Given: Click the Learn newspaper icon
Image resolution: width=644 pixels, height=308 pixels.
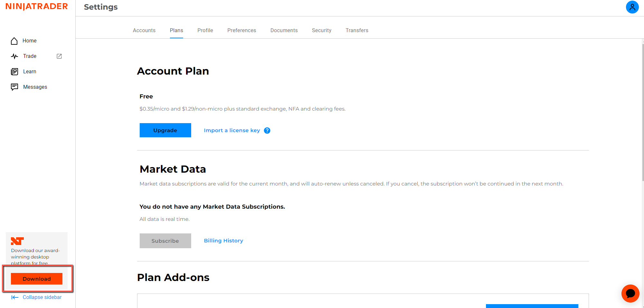Looking at the screenshot, I should (14, 72).
